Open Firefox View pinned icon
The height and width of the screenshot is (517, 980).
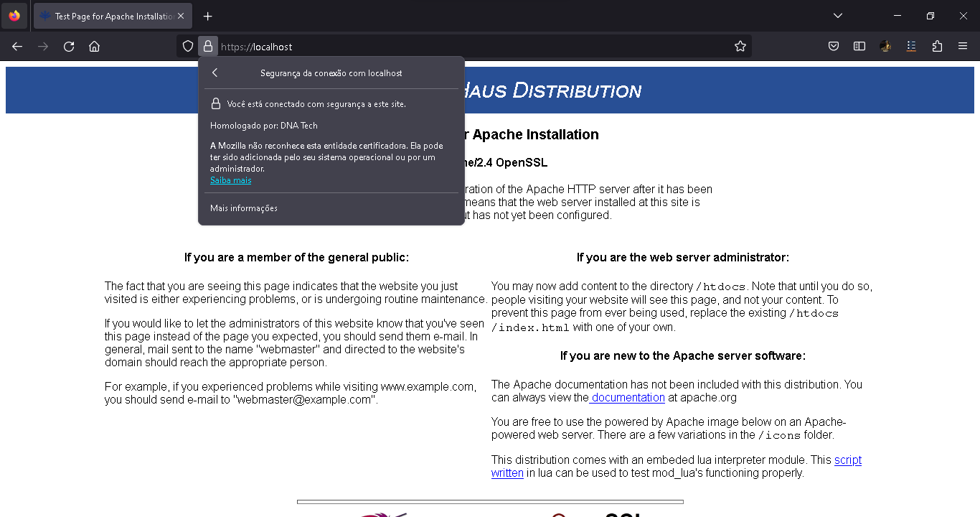(x=14, y=16)
